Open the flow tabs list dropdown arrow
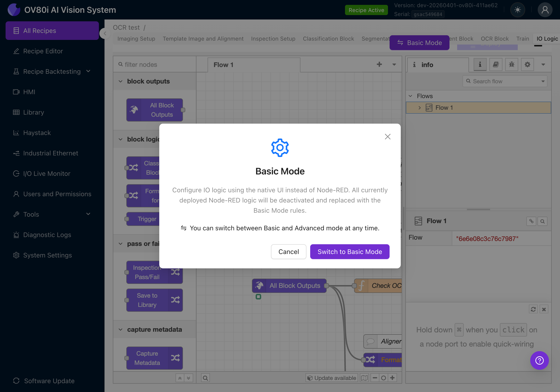This screenshot has width=560, height=392. pyautogui.click(x=394, y=64)
